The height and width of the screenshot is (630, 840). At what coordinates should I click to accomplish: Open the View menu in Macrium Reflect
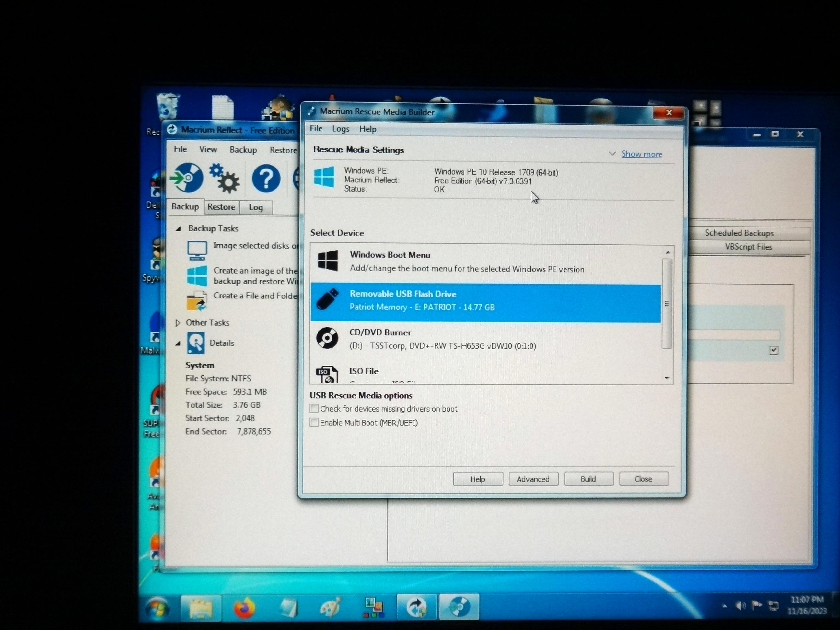point(208,149)
